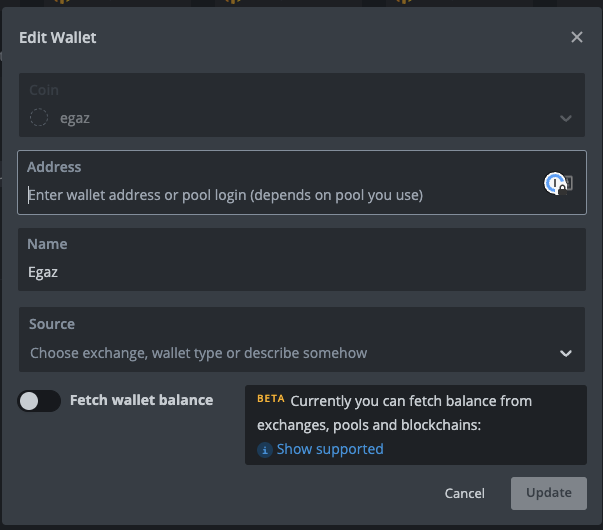Click the dashed circle coin placeholder icon

(x=39, y=117)
